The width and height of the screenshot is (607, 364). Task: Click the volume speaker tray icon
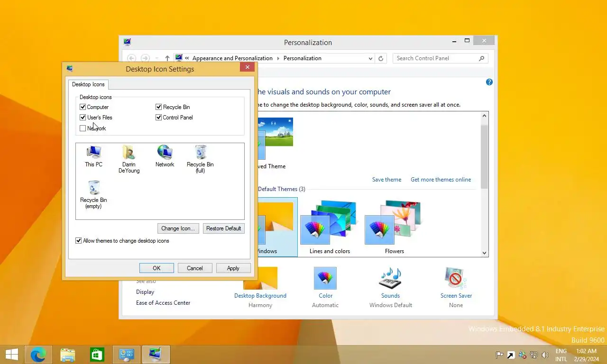click(x=545, y=355)
